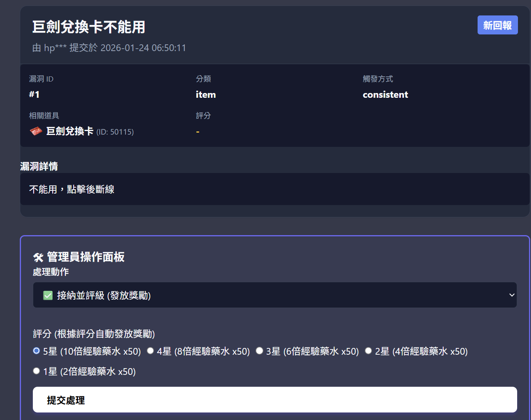Click the green checkmark icon in 處理動作
The image size is (531, 420).
pos(48,295)
